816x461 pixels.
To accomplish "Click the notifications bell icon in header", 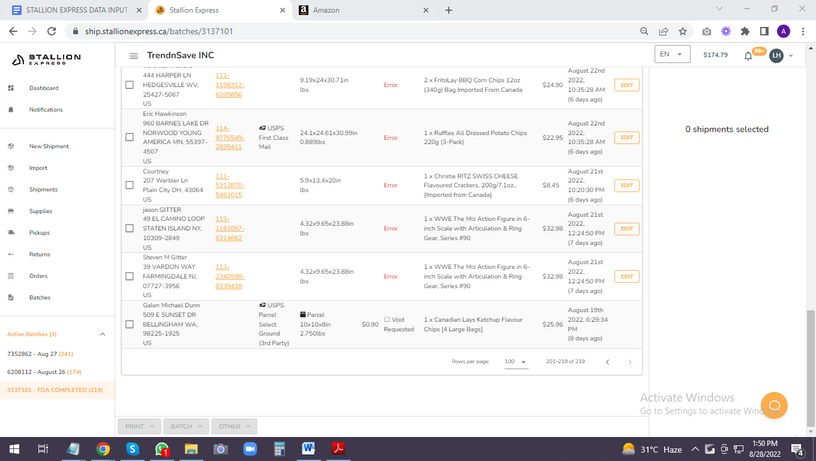I will pos(748,55).
